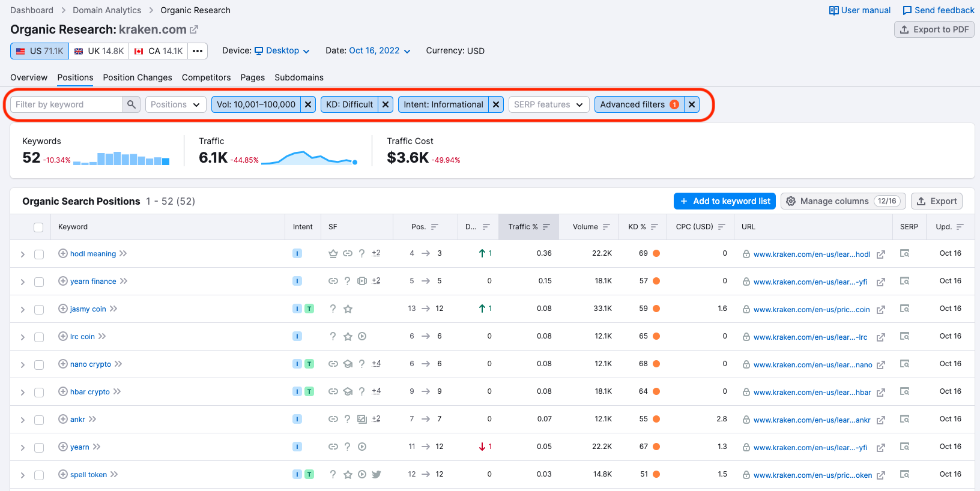The image size is (980, 491).
Task: Open the Competitors tab
Action: [x=206, y=77]
